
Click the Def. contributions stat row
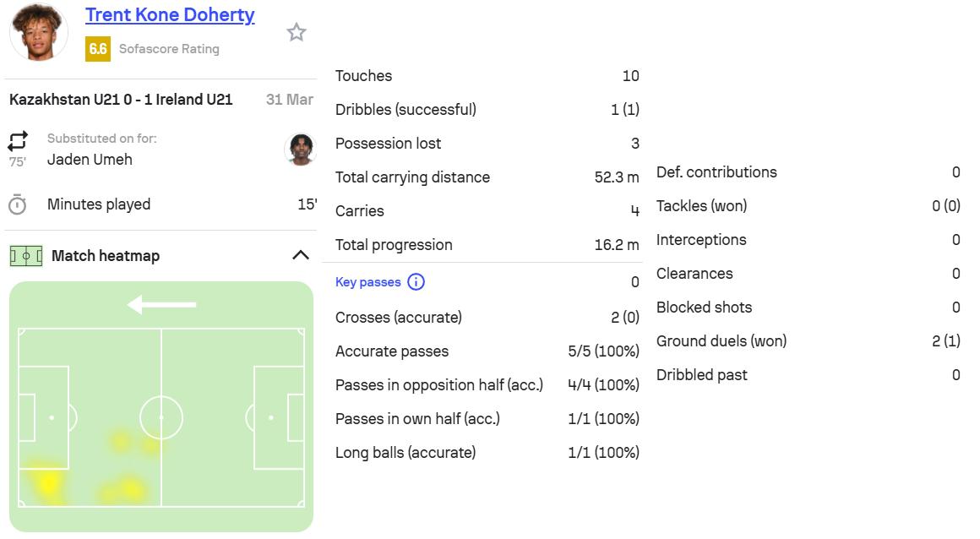coord(808,172)
